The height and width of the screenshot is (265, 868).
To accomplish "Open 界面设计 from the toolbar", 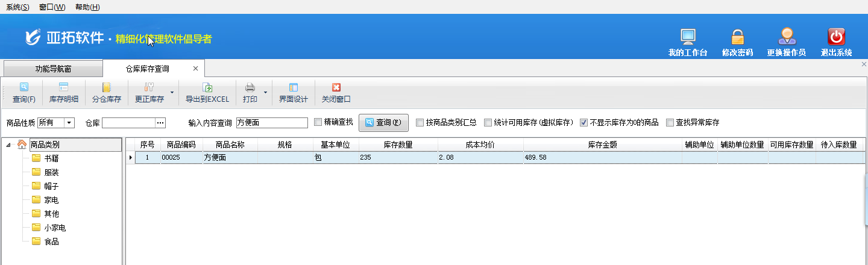I will (x=294, y=88).
